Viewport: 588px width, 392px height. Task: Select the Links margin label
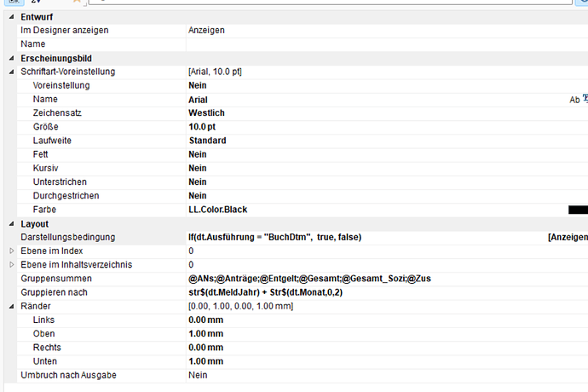point(43,320)
